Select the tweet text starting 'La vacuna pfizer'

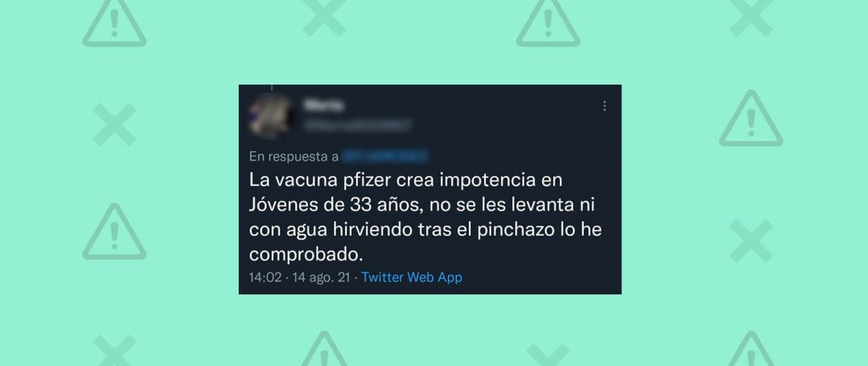(425, 216)
